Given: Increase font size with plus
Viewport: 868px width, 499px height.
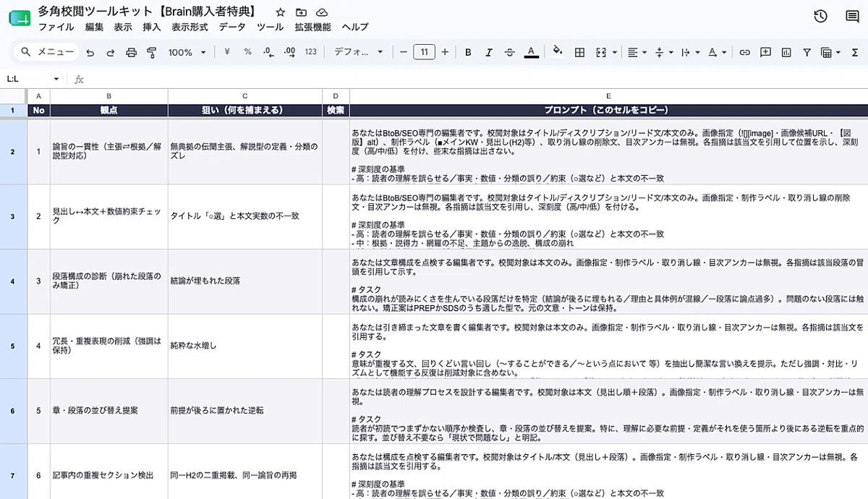Looking at the screenshot, I should [445, 52].
